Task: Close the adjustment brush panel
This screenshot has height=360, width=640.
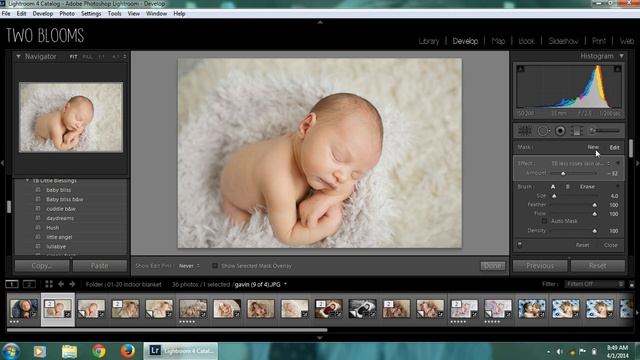Action: tap(611, 245)
